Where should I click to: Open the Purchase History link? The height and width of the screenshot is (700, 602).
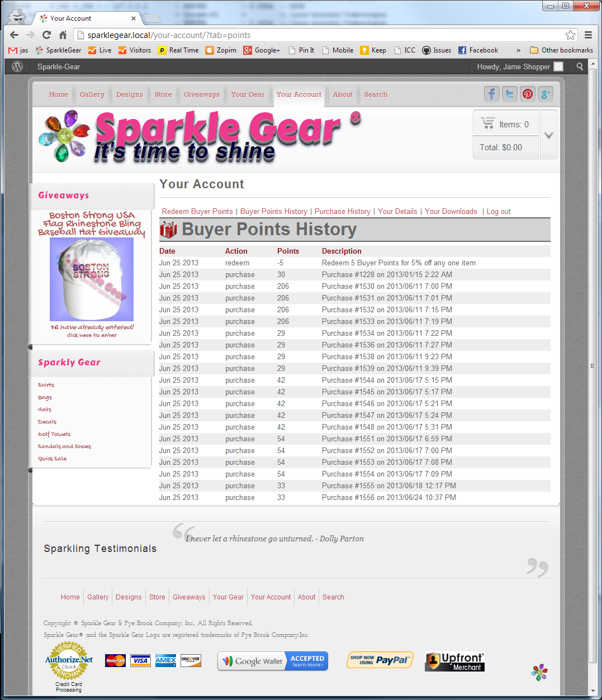pyautogui.click(x=342, y=212)
